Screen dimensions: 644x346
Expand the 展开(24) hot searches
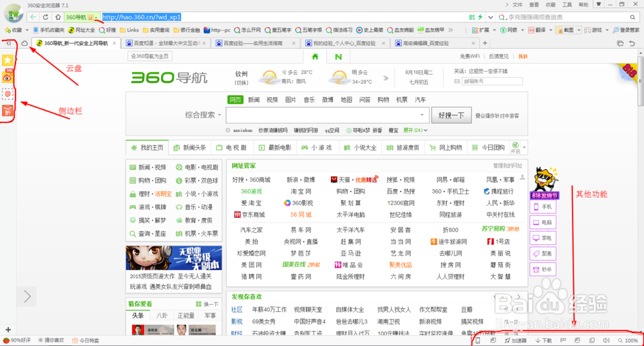pyautogui.click(x=415, y=131)
